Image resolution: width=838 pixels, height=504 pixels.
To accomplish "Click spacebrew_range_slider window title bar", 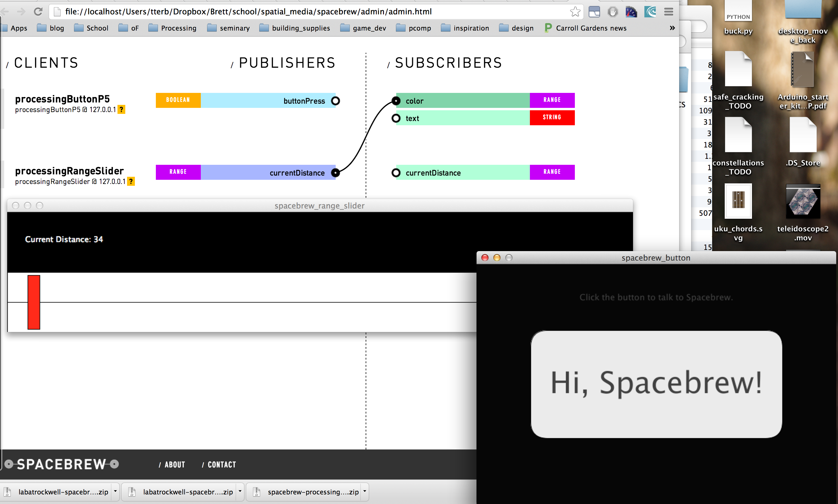I will tap(319, 206).
